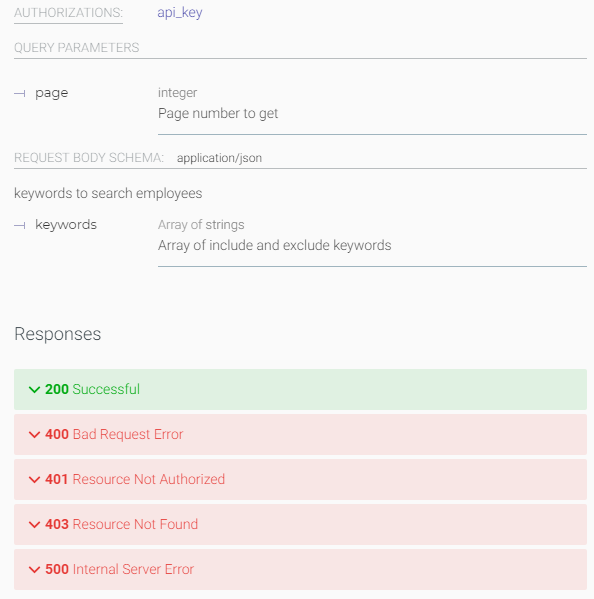Click the REQUEST BODY SCHEMA label
The height and width of the screenshot is (599, 594).
coord(89,158)
